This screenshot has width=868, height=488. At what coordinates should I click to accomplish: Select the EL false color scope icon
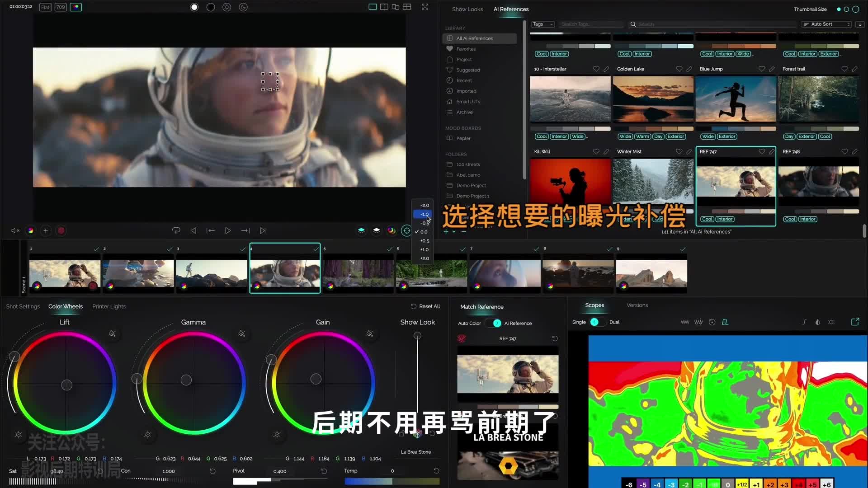[725, 323]
